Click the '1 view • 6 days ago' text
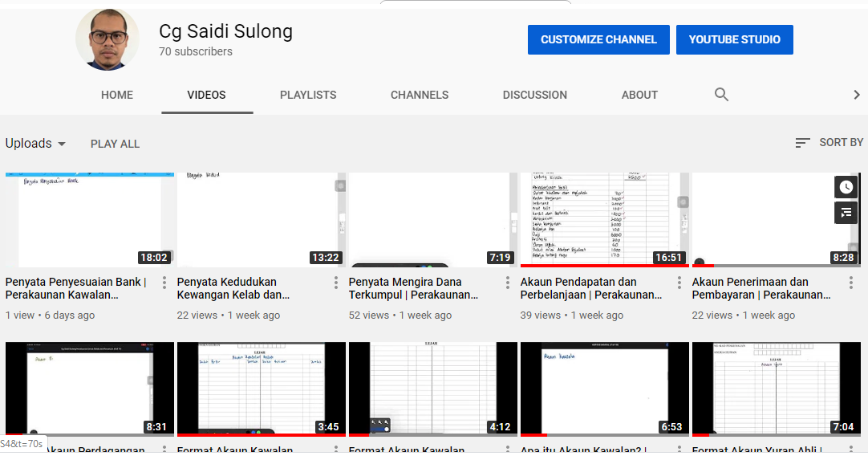The width and height of the screenshot is (868, 456). (x=50, y=316)
